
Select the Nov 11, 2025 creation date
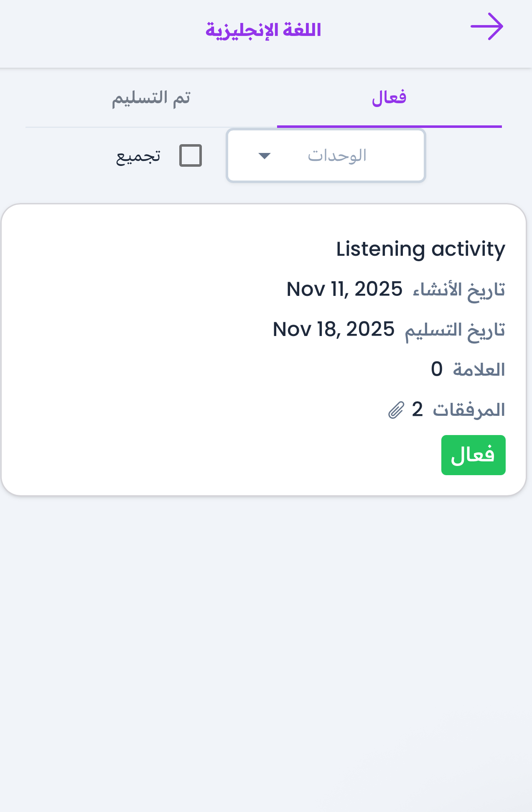pyautogui.click(x=344, y=289)
